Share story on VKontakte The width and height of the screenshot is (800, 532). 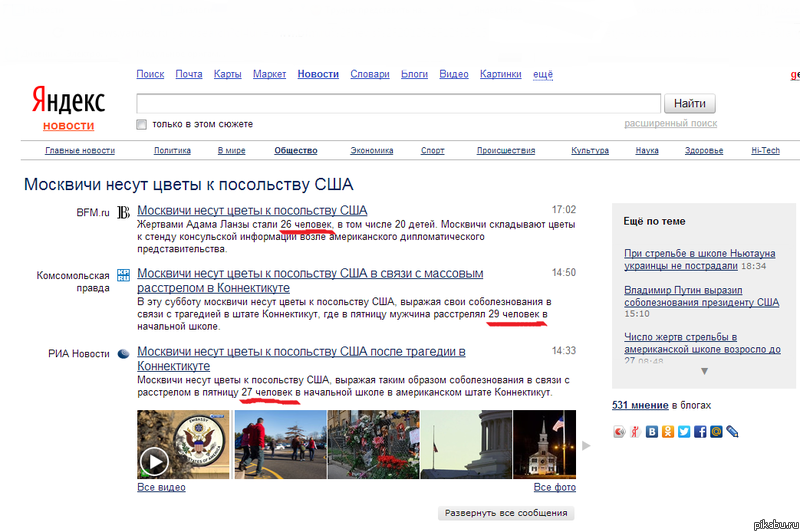tap(652, 432)
